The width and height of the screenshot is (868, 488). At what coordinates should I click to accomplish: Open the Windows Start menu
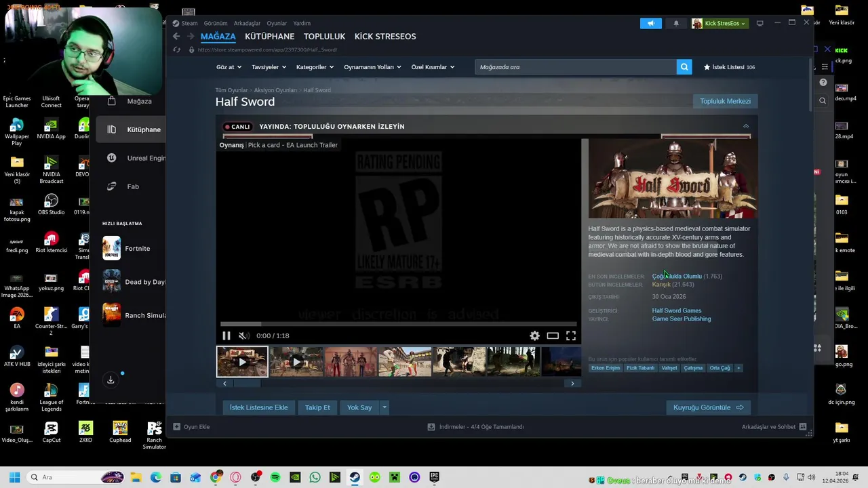click(14, 477)
